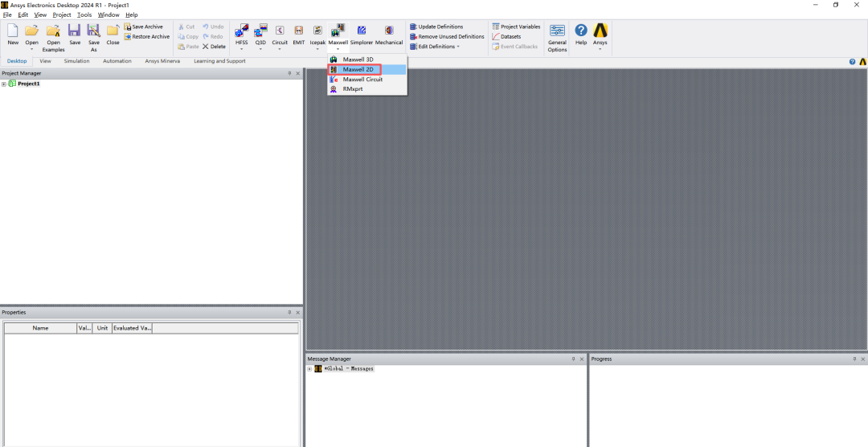Viewport: 868px width, 447px height.
Task: Click the Icepak design icon
Action: pos(317,31)
